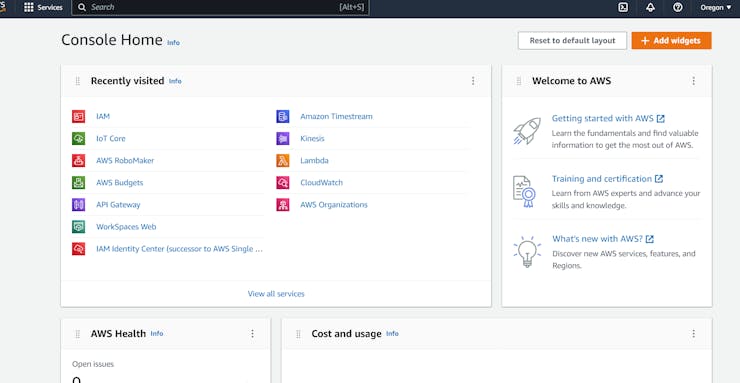
Task: Click the WorkSpaces Web icon
Action: [78, 227]
